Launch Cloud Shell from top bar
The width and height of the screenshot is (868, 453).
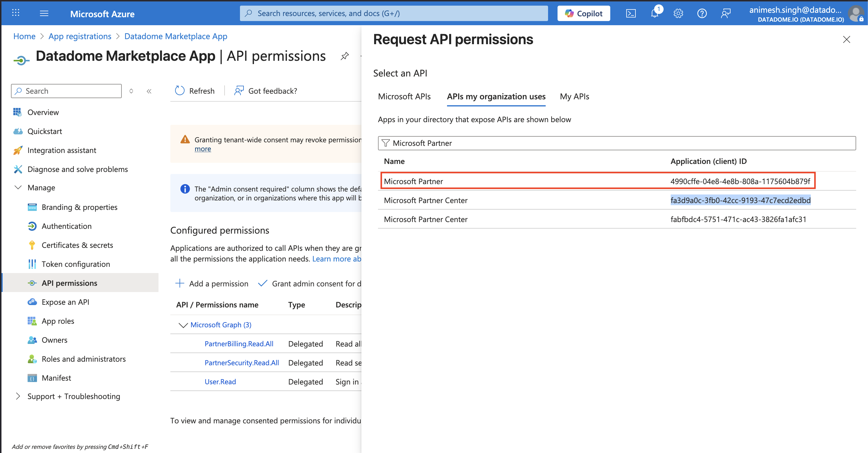631,14
